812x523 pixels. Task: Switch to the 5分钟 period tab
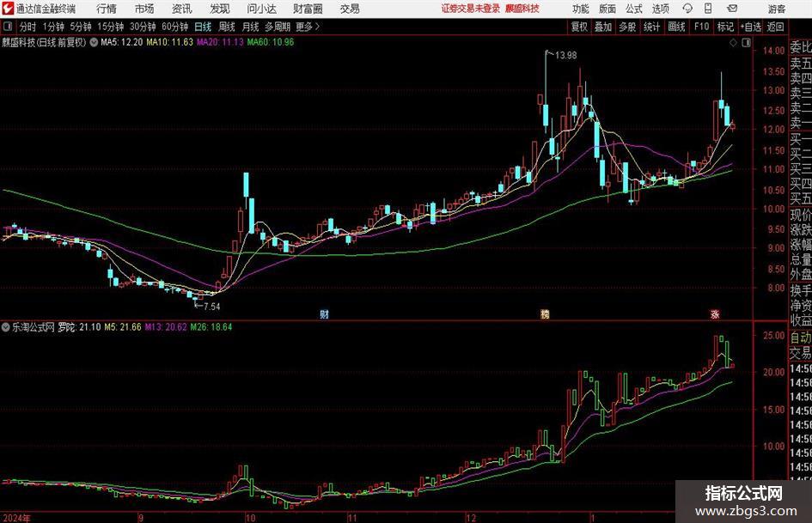(x=81, y=27)
